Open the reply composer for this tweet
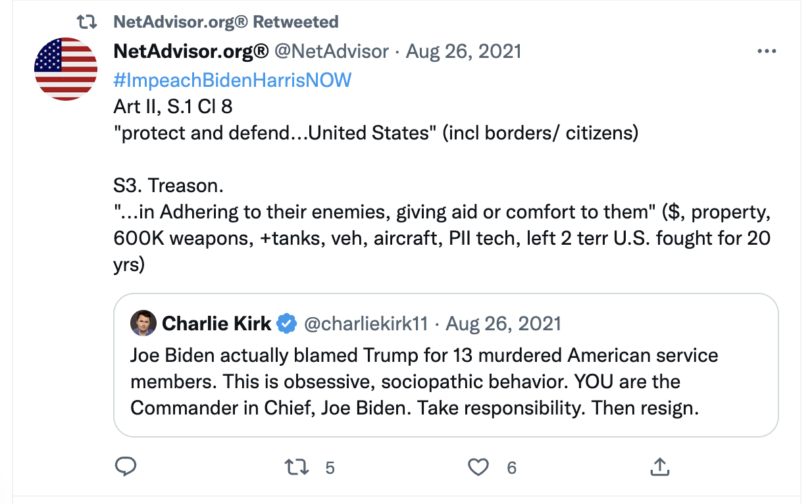This screenshot has width=812, height=504. [126, 467]
